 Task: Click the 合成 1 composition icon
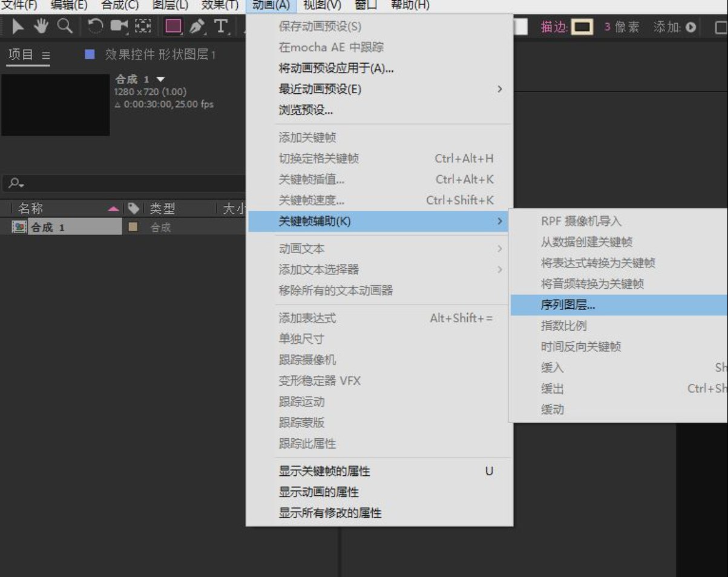pyautogui.click(x=19, y=228)
